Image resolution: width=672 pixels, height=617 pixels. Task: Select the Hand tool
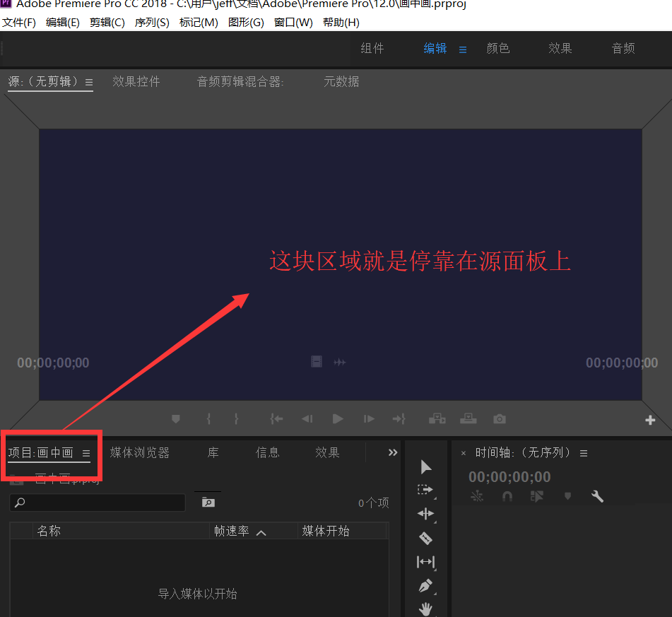tap(426, 609)
